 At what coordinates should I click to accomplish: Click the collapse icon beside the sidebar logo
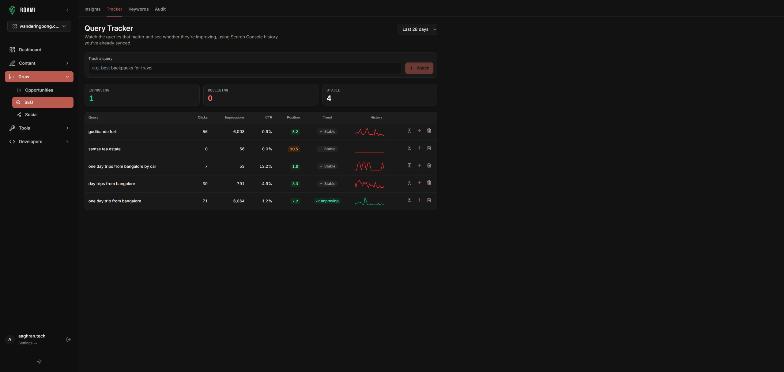tap(68, 10)
